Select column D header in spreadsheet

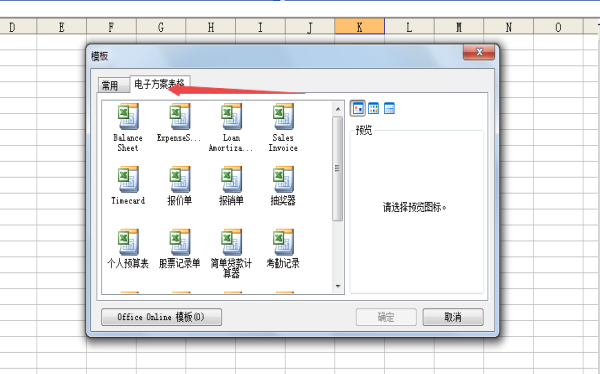(x=18, y=27)
